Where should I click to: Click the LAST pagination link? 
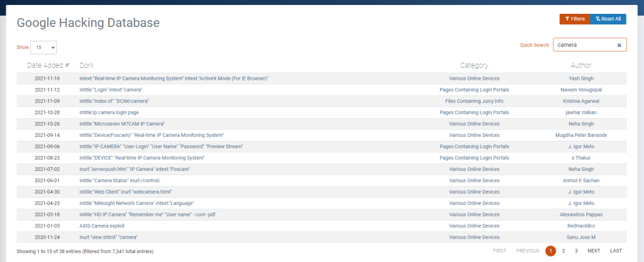coord(616,251)
